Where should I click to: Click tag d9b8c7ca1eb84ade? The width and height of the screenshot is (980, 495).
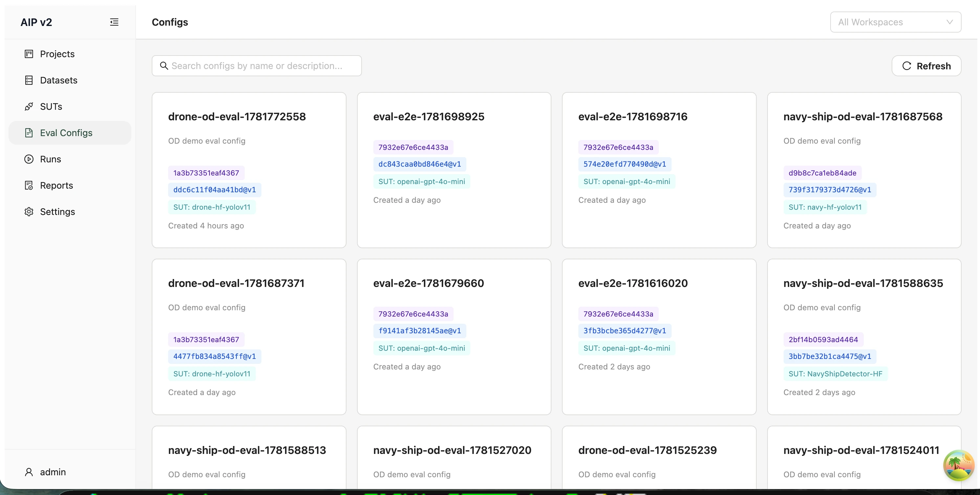(822, 173)
